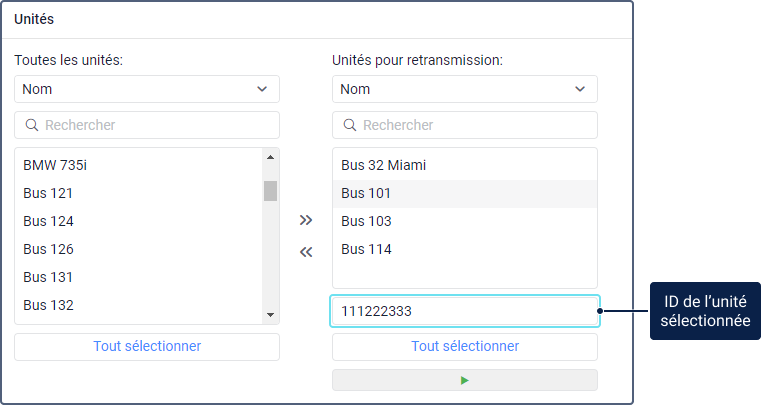Open the Nom dropdown under Unités pour retransmission
This screenshot has height=405, width=763.
tap(465, 89)
